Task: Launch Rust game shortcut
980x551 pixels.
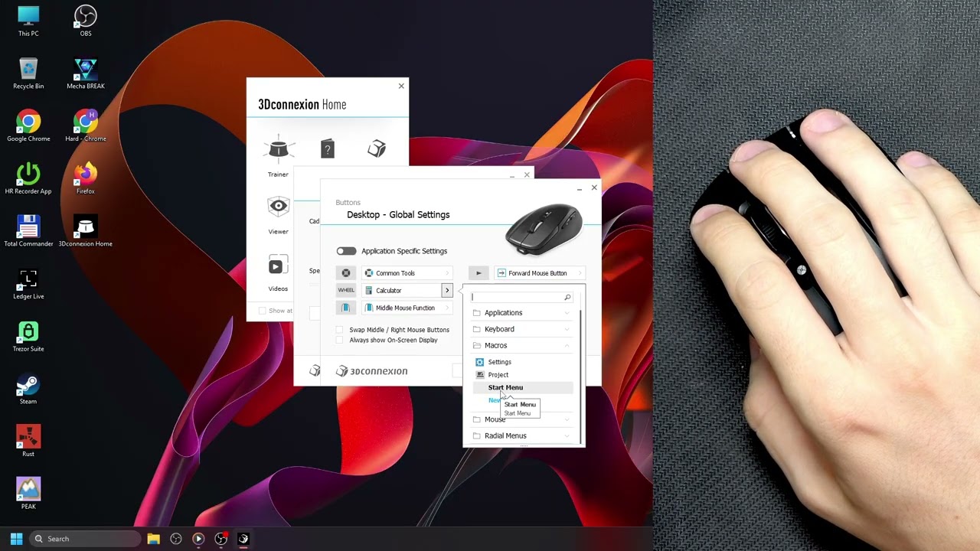Action: [28, 442]
